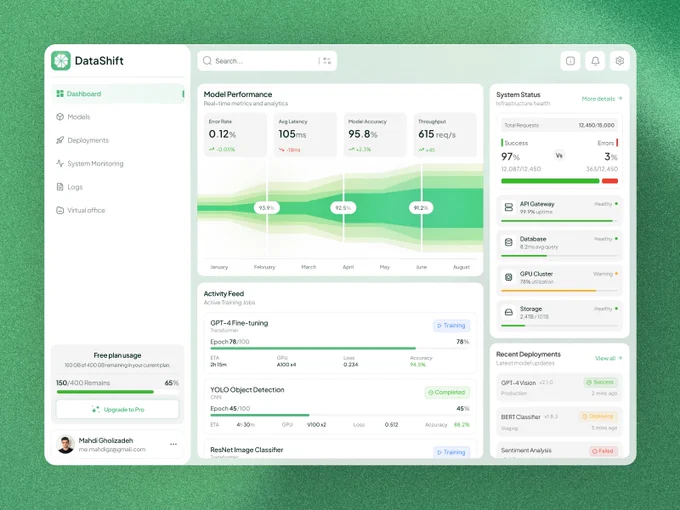The height and width of the screenshot is (510, 680).
Task: Click Sentiment Analysis deployment title
Action: (526, 451)
